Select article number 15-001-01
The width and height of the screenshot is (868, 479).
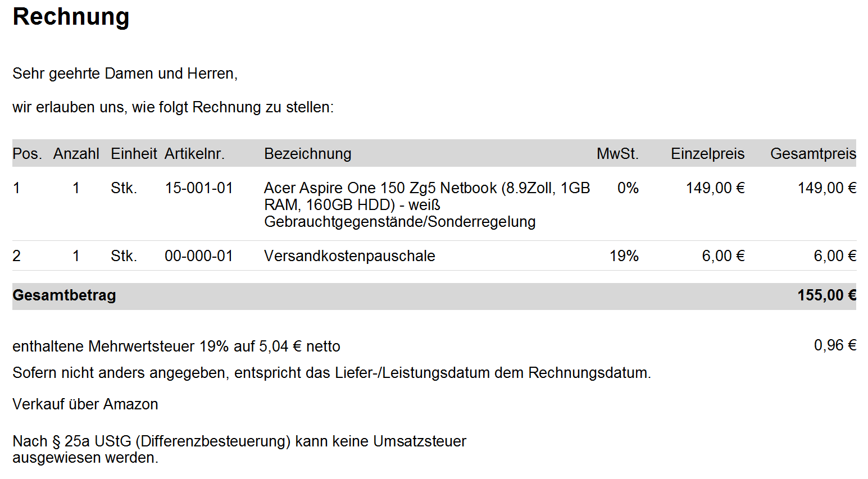point(199,188)
